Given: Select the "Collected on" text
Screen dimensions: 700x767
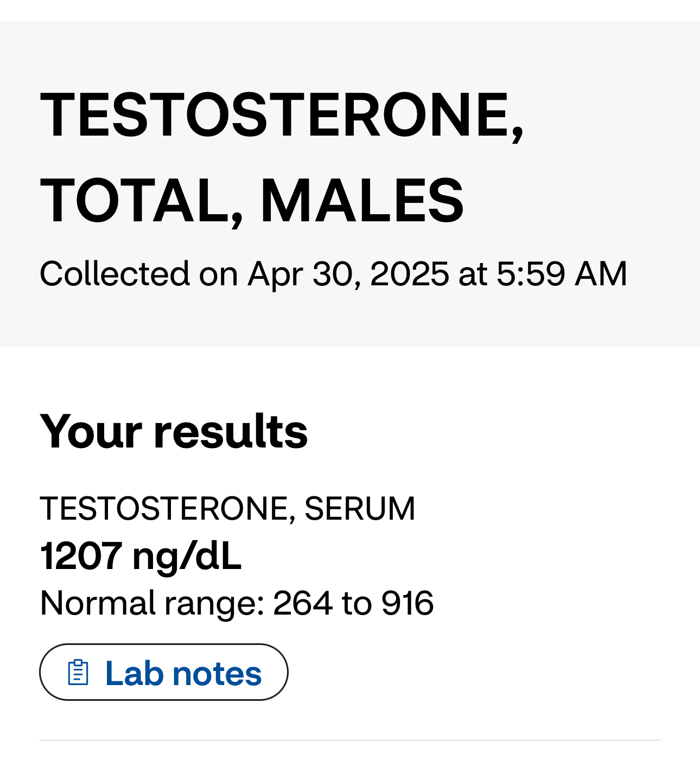Looking at the screenshot, I should pos(139,273).
